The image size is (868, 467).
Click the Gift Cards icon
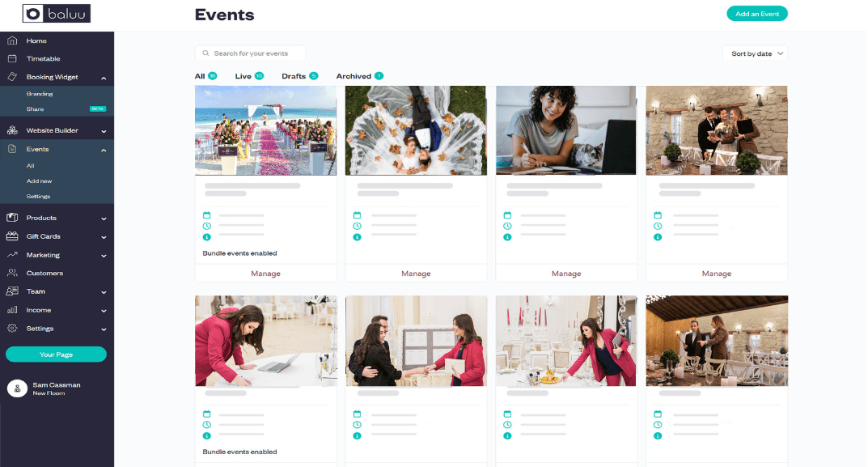point(12,236)
